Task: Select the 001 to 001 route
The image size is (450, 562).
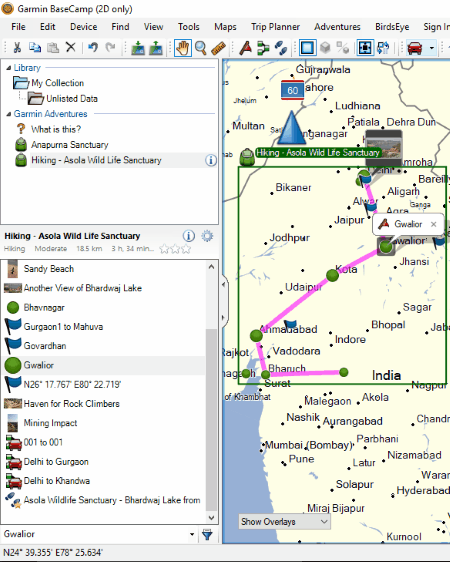Action: 43,442
